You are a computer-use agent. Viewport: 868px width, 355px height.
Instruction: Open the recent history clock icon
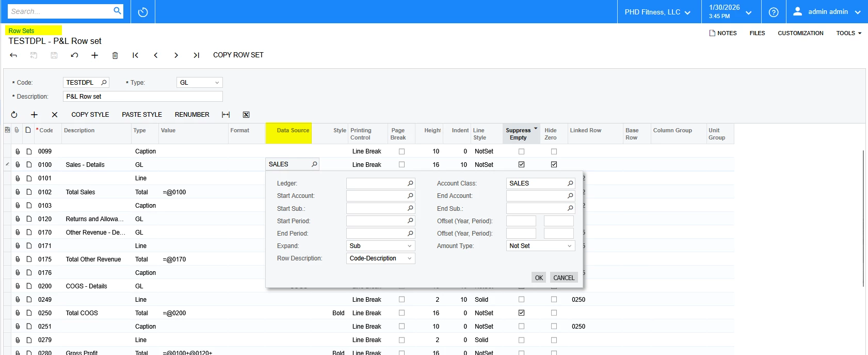143,12
